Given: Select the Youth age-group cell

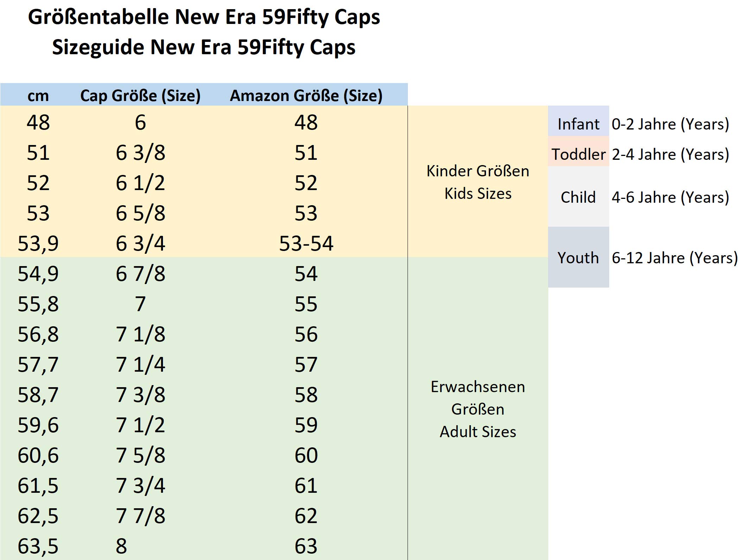Looking at the screenshot, I should coord(578,257).
